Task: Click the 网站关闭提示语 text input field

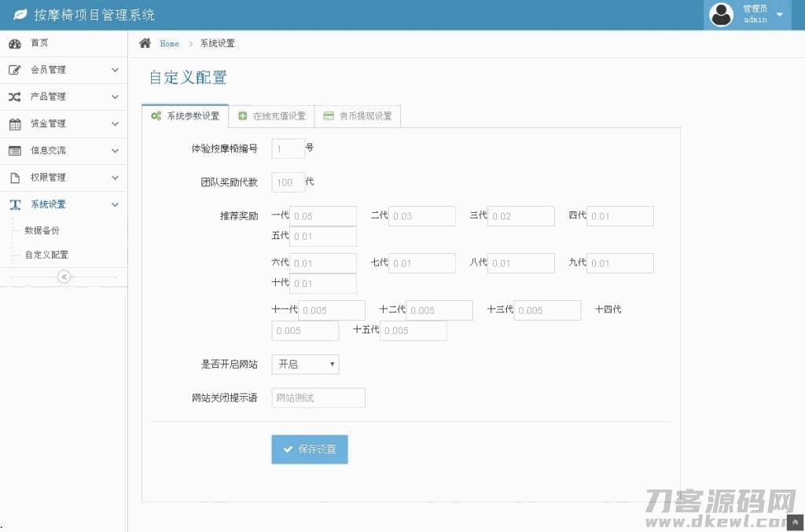Action: (x=318, y=398)
